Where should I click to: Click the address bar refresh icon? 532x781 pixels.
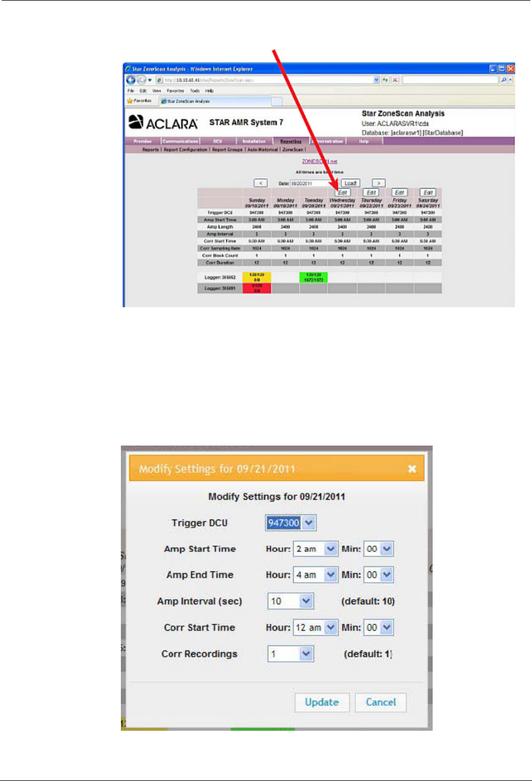(386, 80)
